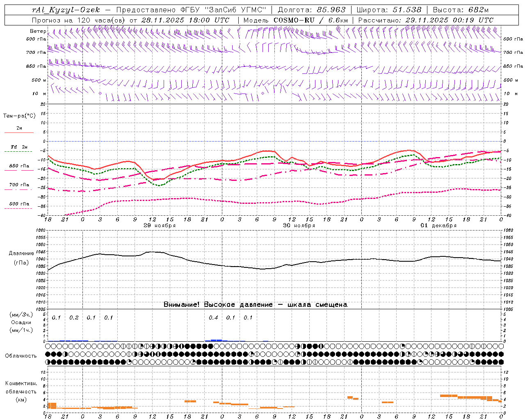Screen dimensions: 525x420
Task: Click the forecast start 28.11.2025 18:00 UTC
Action: click(x=185, y=20)
